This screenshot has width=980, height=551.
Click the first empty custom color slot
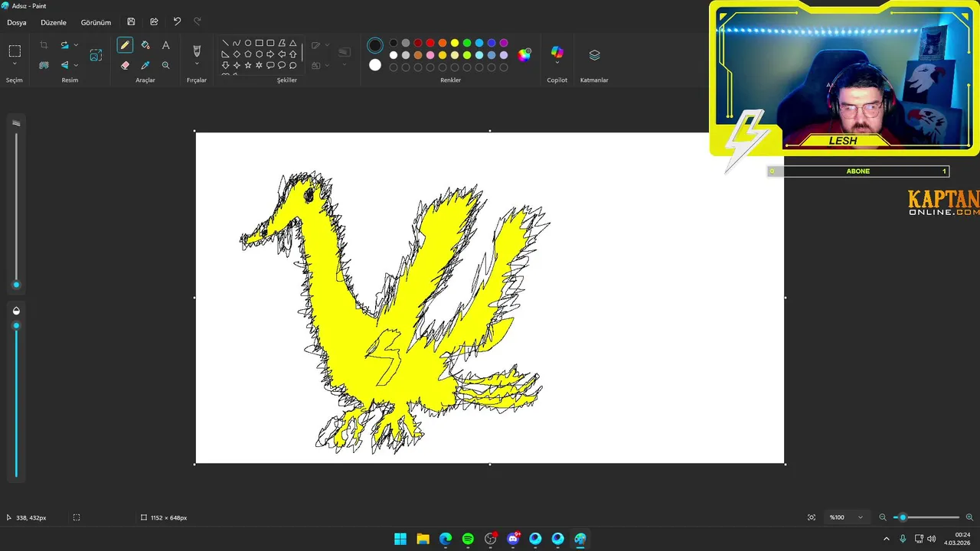pyautogui.click(x=394, y=67)
